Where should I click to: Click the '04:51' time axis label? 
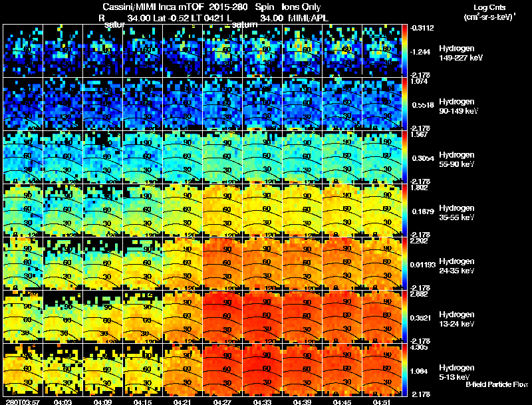[x=382, y=402]
